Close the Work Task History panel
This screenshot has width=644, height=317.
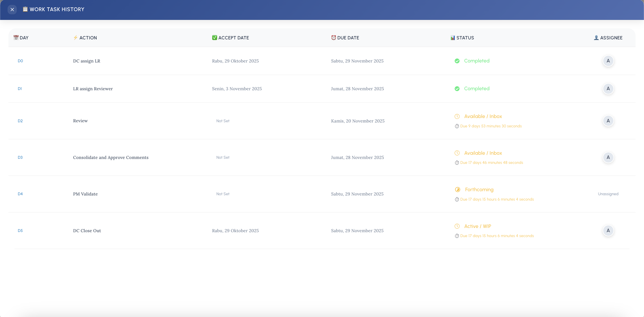point(12,10)
